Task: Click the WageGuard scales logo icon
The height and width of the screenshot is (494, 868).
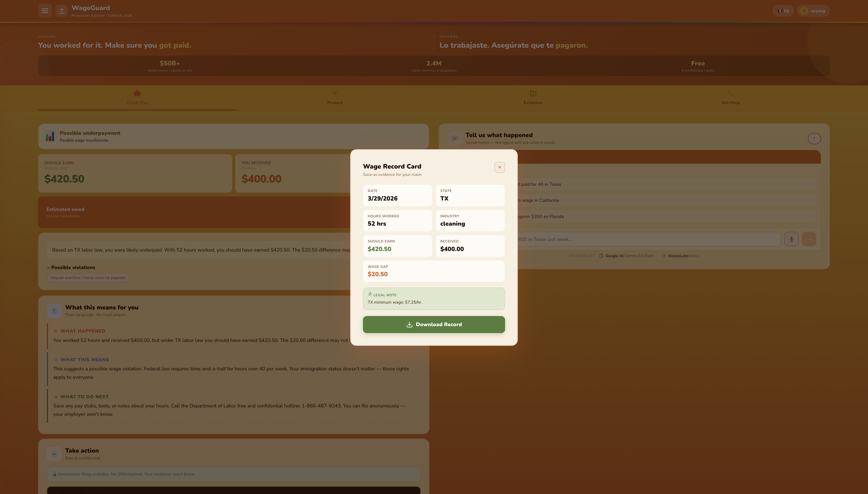Action: pos(62,11)
